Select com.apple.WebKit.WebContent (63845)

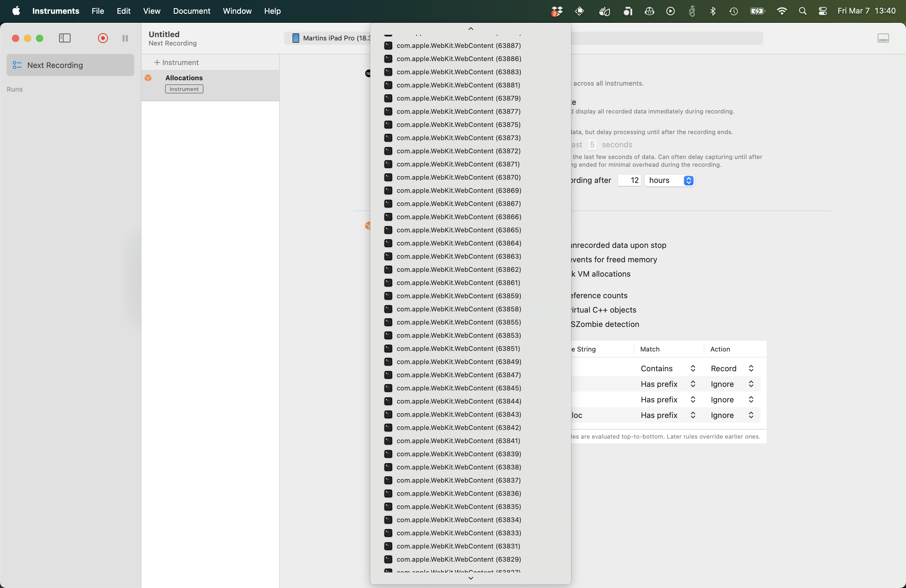(470, 388)
